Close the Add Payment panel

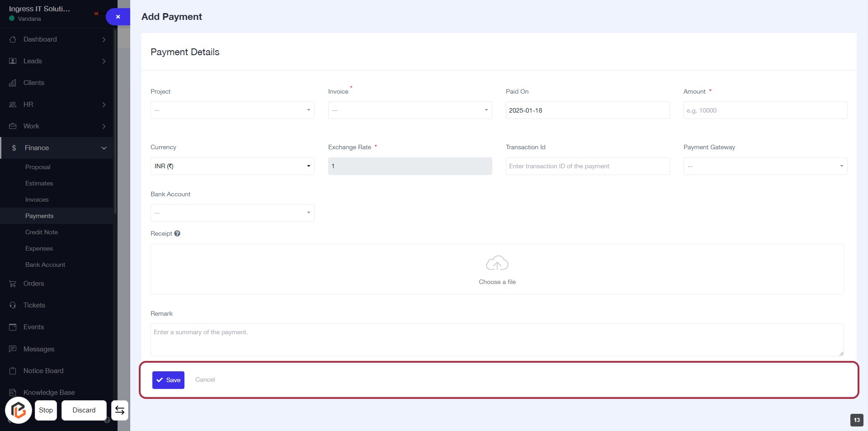coord(118,17)
